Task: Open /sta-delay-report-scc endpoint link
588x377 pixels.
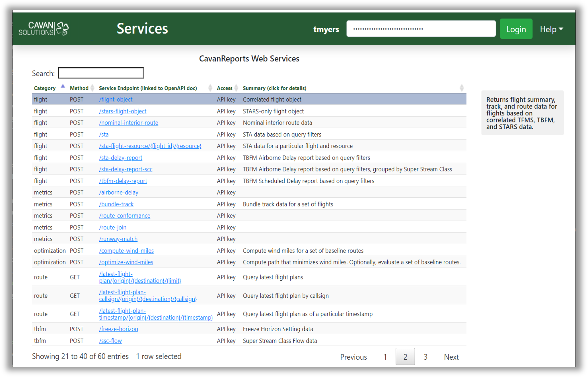Action: click(126, 169)
